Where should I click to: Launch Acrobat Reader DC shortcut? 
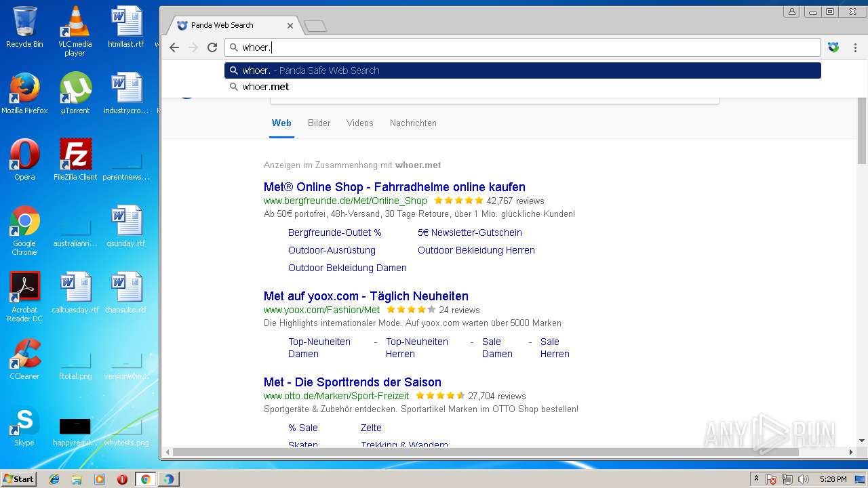pyautogui.click(x=24, y=297)
